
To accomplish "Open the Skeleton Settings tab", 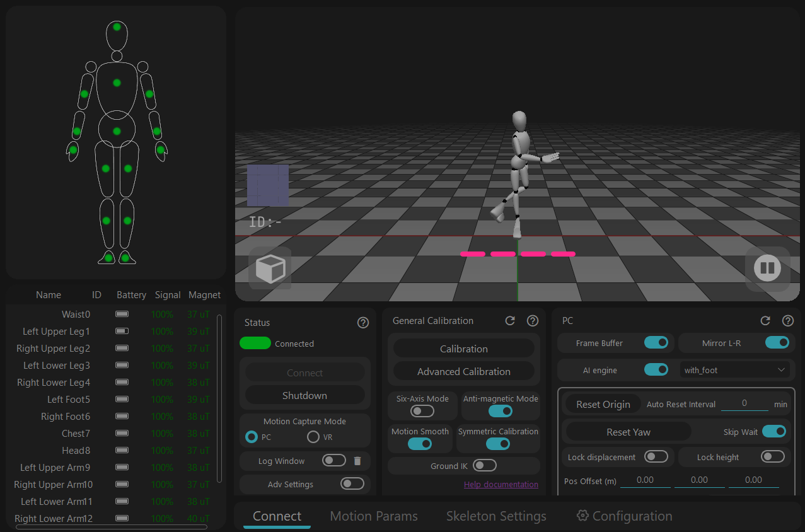I will [496, 516].
